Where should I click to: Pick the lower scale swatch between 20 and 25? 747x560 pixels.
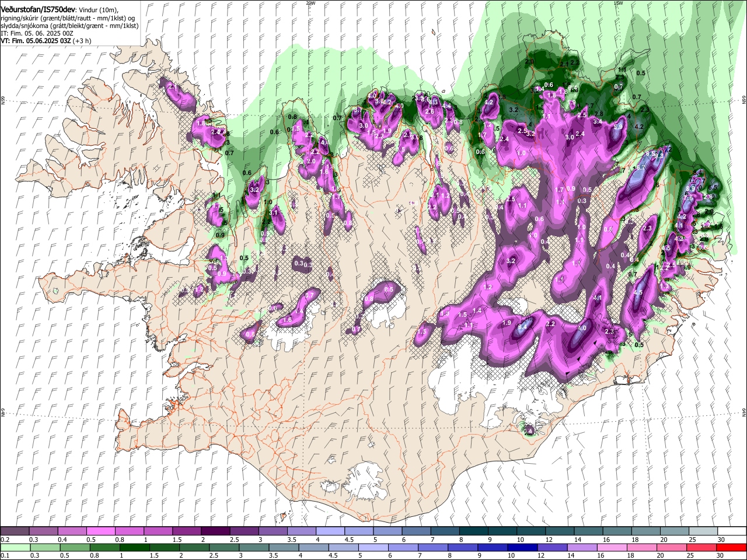click(672, 547)
